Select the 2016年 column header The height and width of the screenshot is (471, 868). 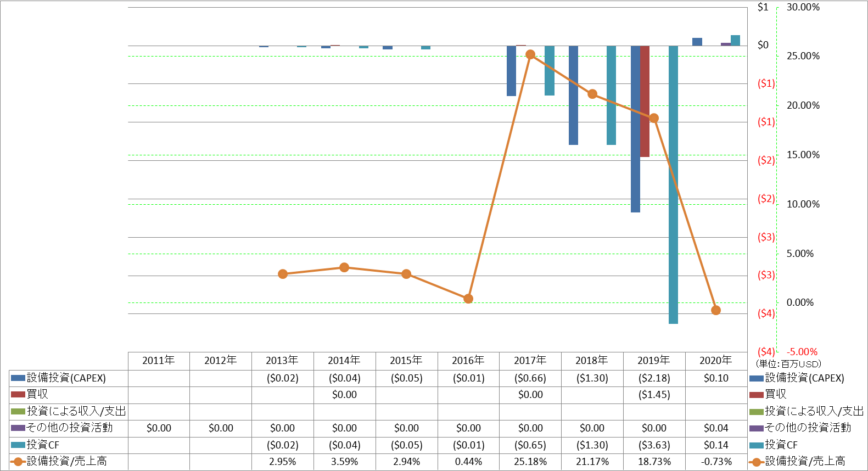pos(468,361)
